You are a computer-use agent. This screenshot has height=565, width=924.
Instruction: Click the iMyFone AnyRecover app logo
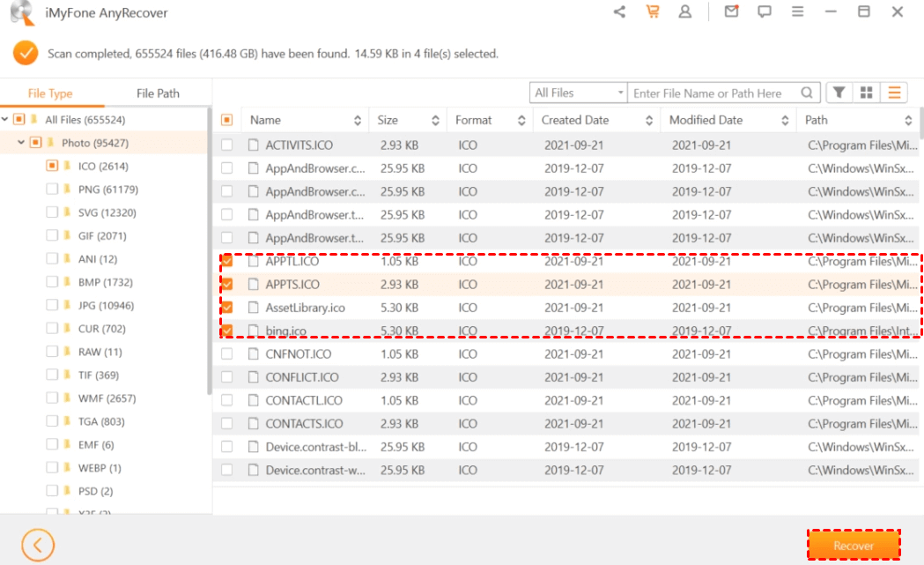tap(22, 13)
